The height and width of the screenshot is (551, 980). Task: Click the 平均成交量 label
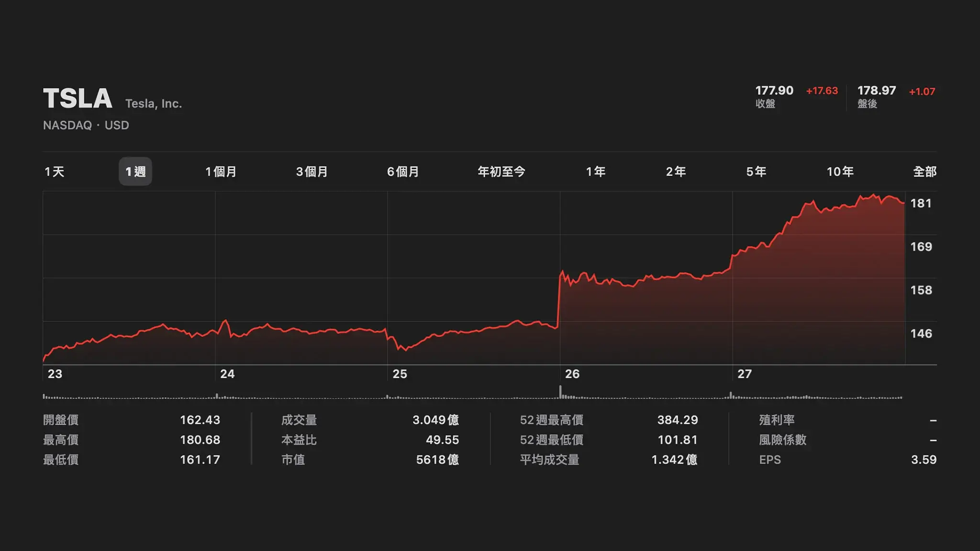click(549, 460)
